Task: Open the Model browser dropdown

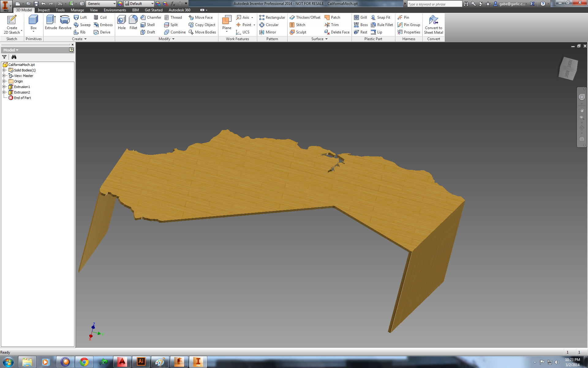Action: point(11,50)
